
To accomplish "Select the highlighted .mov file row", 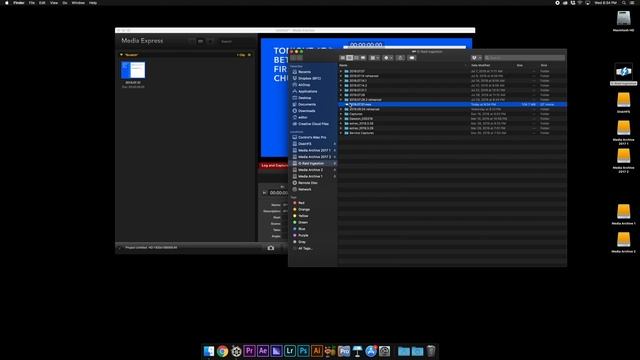I will [452, 105].
